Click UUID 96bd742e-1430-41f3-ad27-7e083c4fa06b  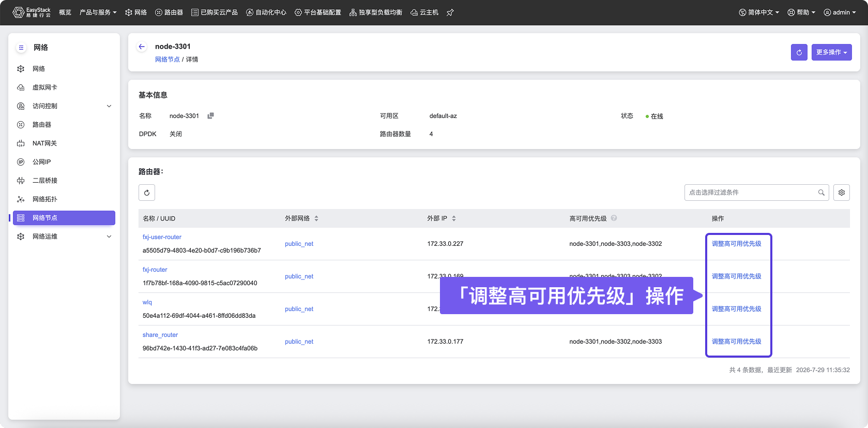click(200, 348)
